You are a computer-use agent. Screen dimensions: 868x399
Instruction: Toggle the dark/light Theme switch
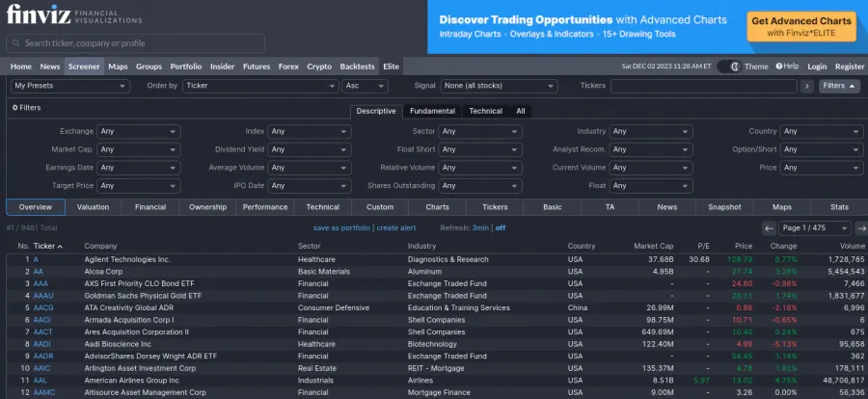pos(729,66)
